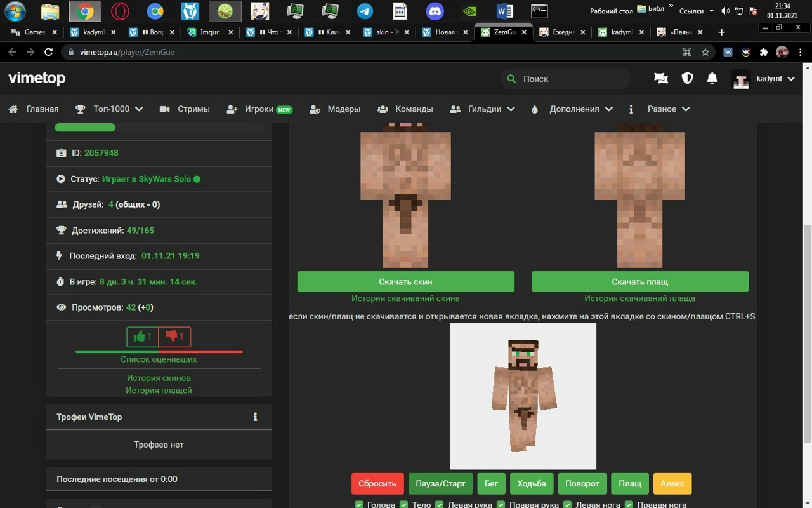Toggle the Левая рука checkbox
This screenshot has width=812, height=508.
(439, 505)
